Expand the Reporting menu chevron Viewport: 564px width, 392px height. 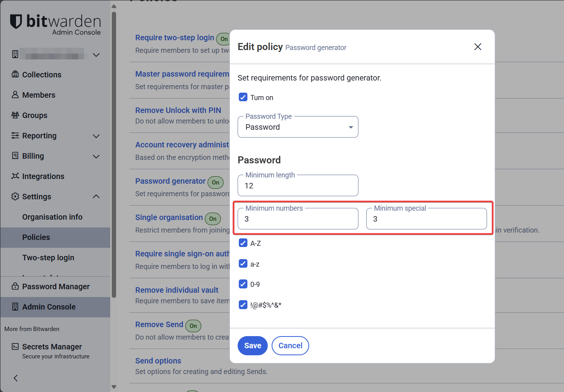pos(96,136)
